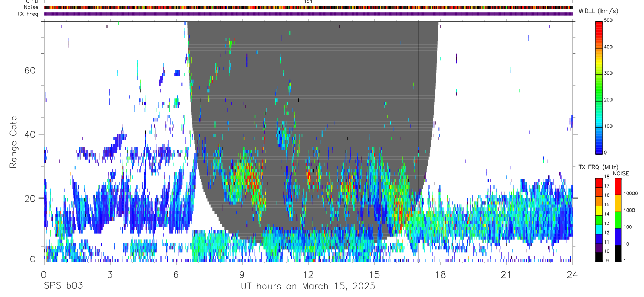Click the 'WID⊥ (km/s)' legend title
This screenshot has height=297, width=644.
click(x=598, y=11)
